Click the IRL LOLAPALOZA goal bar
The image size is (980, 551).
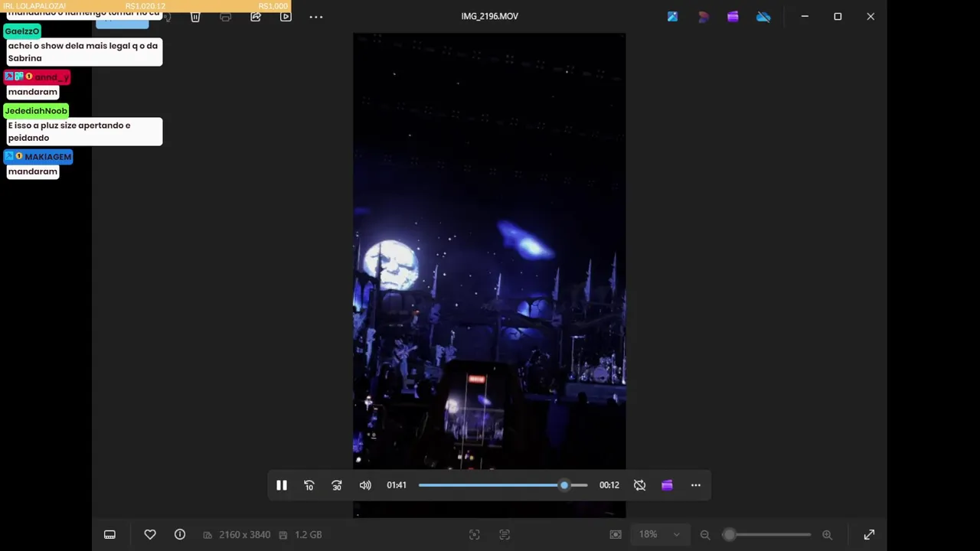pyautogui.click(x=145, y=6)
